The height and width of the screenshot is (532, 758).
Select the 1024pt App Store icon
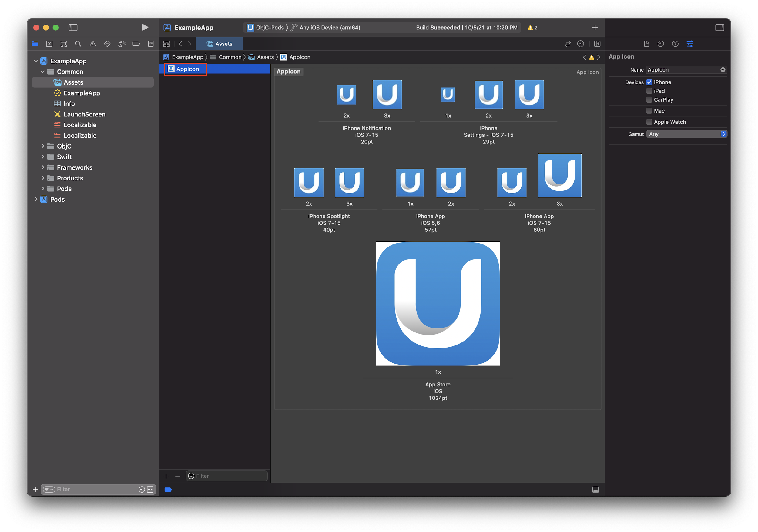(438, 304)
